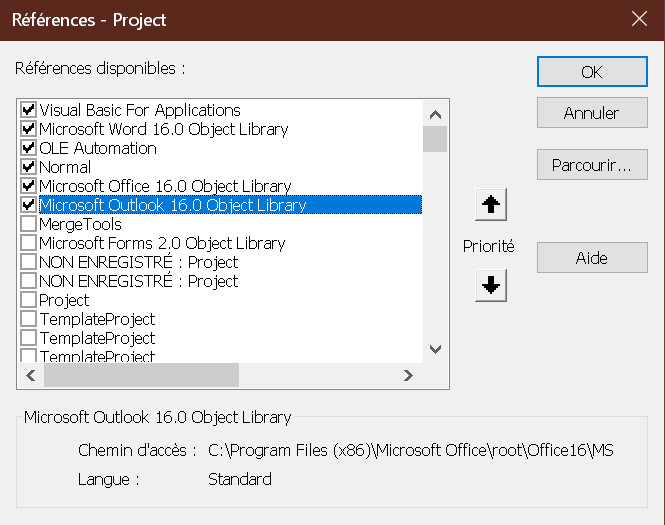Select the Normal reference item

pos(65,167)
